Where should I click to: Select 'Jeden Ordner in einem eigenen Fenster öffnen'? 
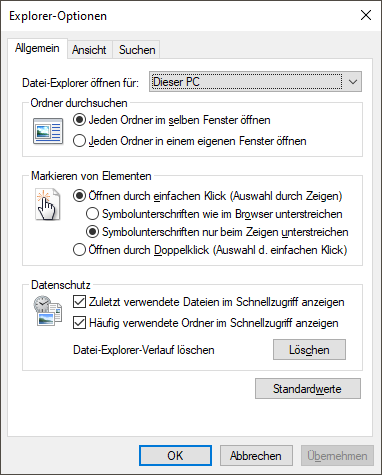[x=190, y=141]
